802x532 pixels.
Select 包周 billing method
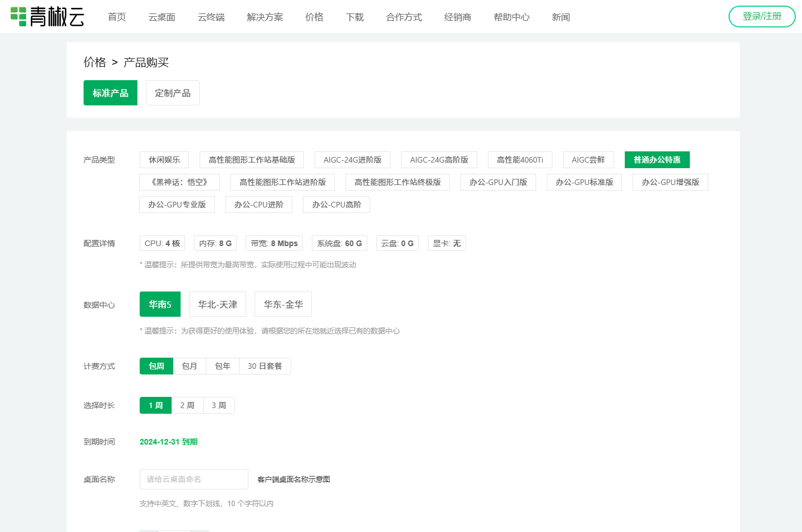click(156, 366)
